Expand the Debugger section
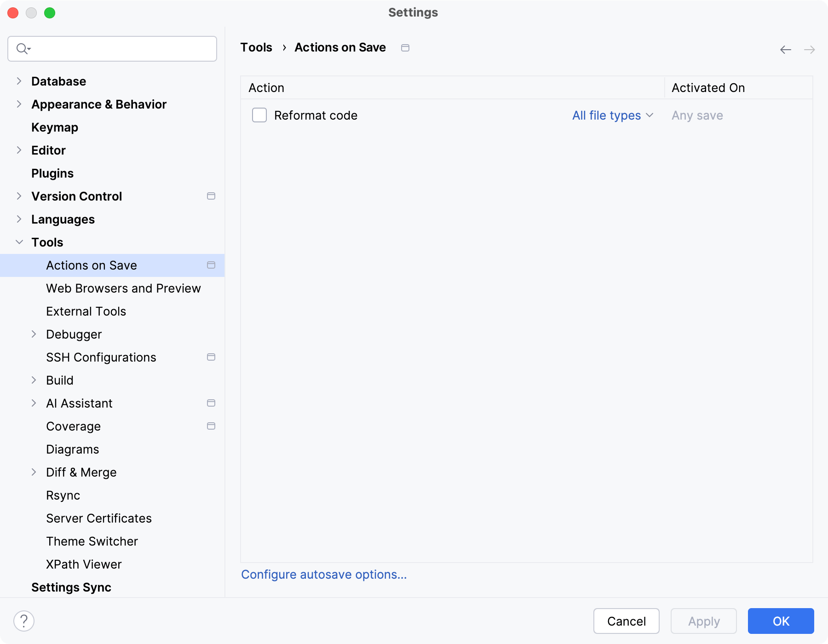This screenshot has height=644, width=828. click(x=34, y=334)
